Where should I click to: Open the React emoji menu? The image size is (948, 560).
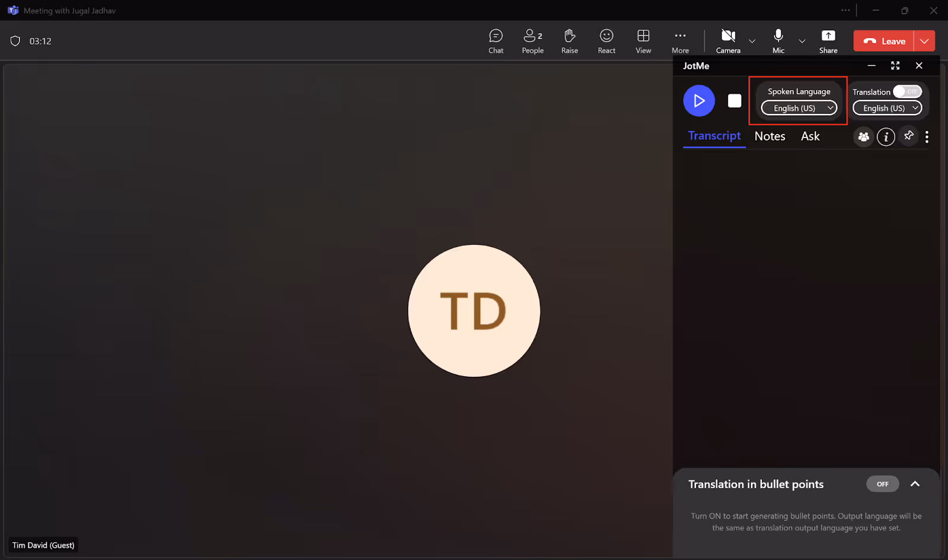click(606, 41)
